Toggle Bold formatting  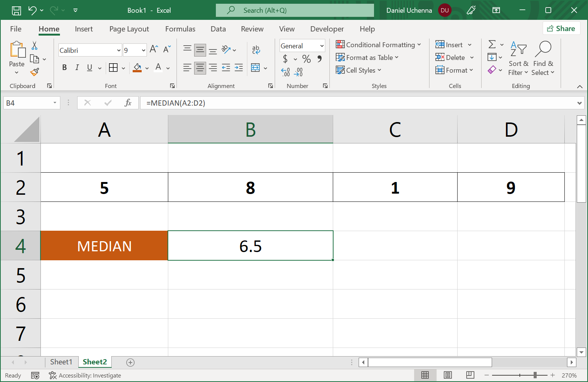(x=64, y=67)
